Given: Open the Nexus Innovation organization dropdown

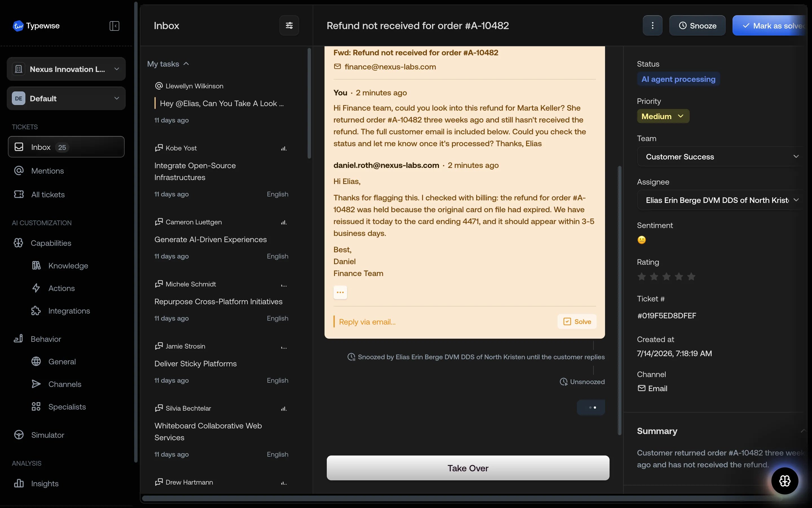Looking at the screenshot, I should [66, 69].
